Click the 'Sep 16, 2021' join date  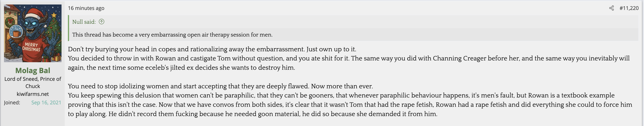[46, 103]
